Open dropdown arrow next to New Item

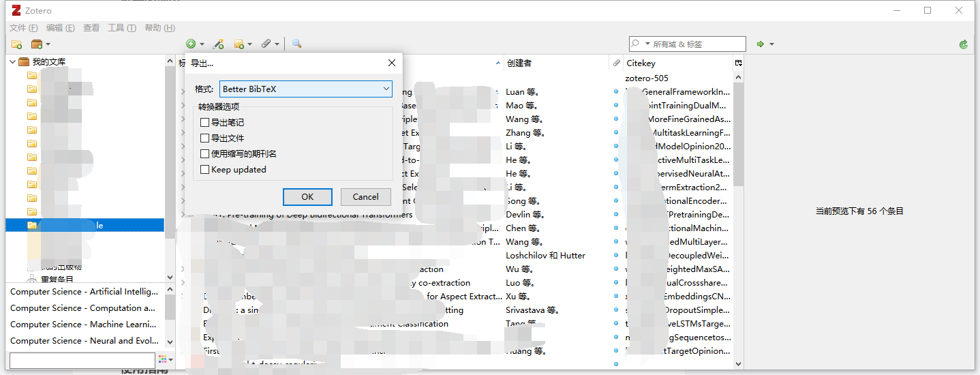point(202,44)
